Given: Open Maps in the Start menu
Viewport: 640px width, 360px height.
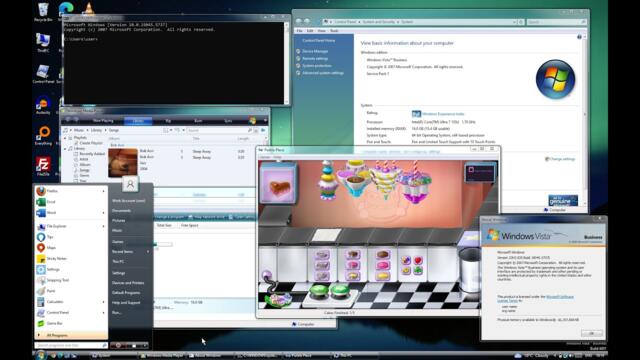Looking at the screenshot, I should pos(70,248).
